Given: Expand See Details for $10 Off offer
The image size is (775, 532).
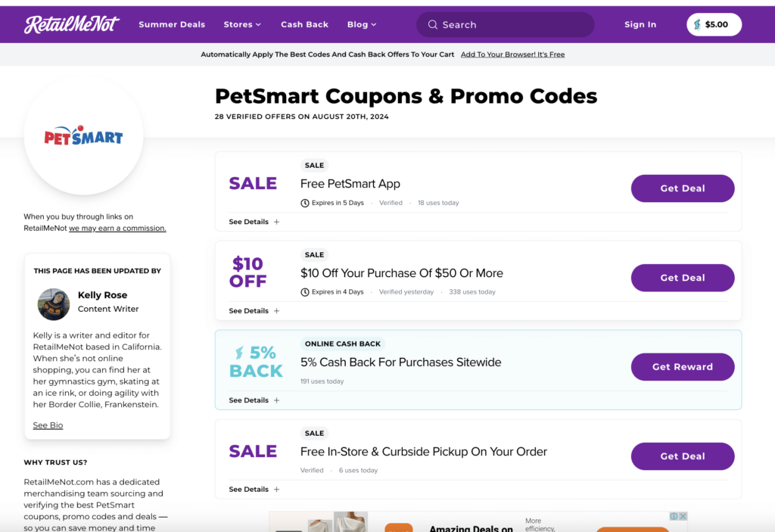Looking at the screenshot, I should [x=254, y=311].
